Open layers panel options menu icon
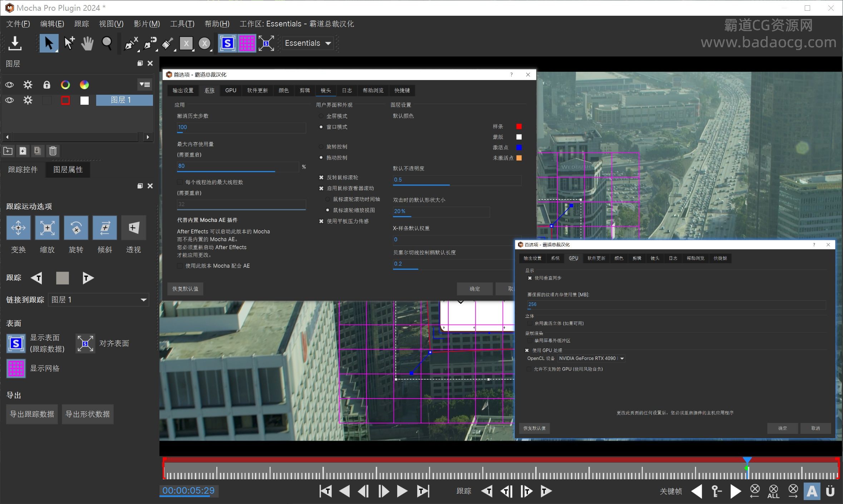This screenshot has height=504, width=843. (145, 85)
